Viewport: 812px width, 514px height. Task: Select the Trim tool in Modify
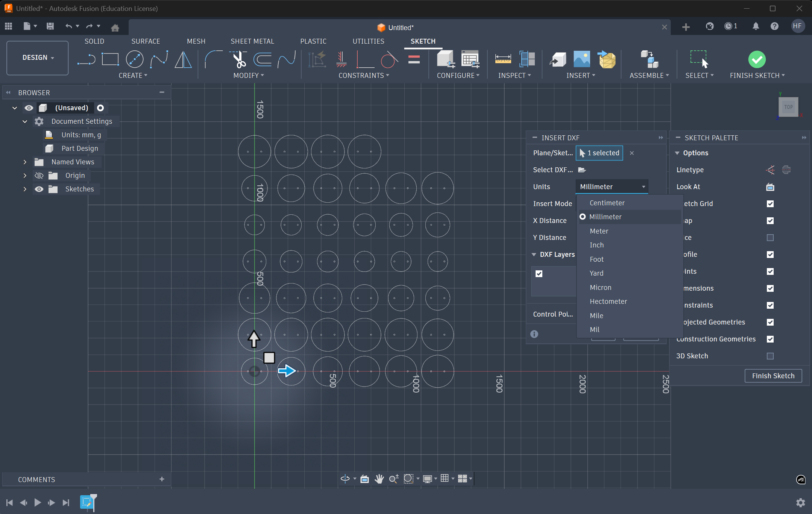coord(238,59)
